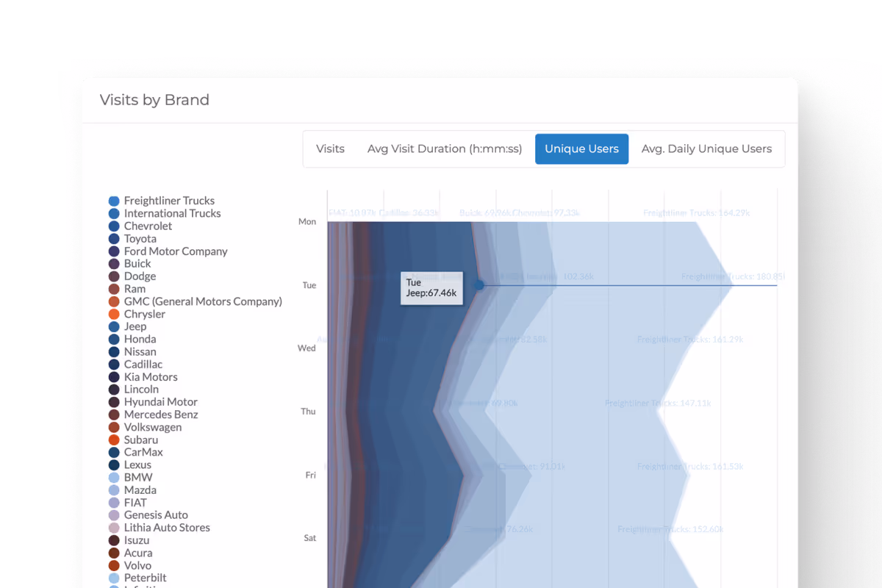Click the BMW legend entry

pos(131,477)
